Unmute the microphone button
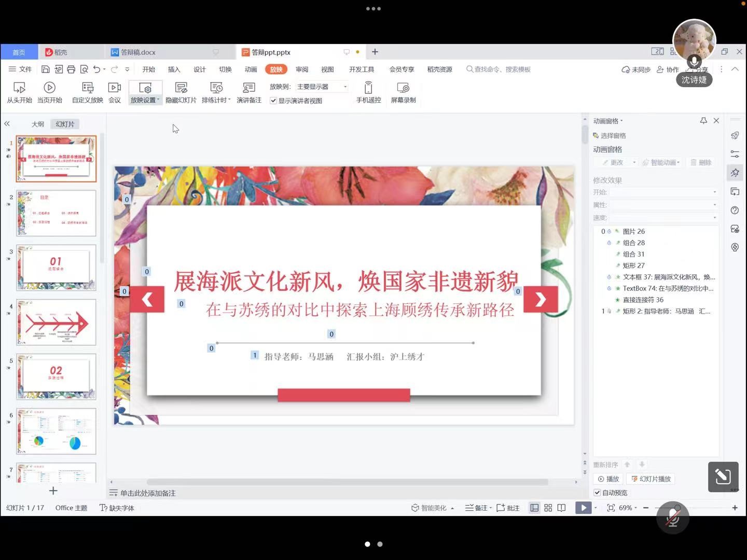Image resolution: width=747 pixels, height=560 pixels. (x=672, y=517)
